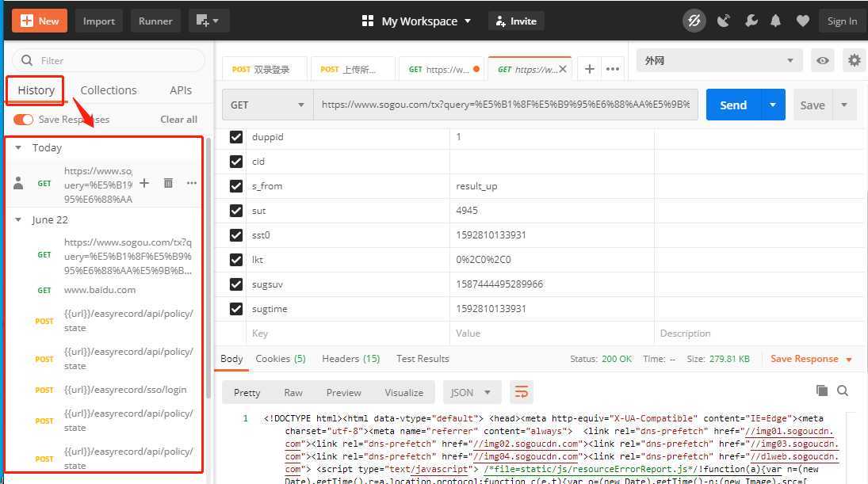The image size is (868, 484).
Task: Close the active GET request tab
Action: click(563, 69)
